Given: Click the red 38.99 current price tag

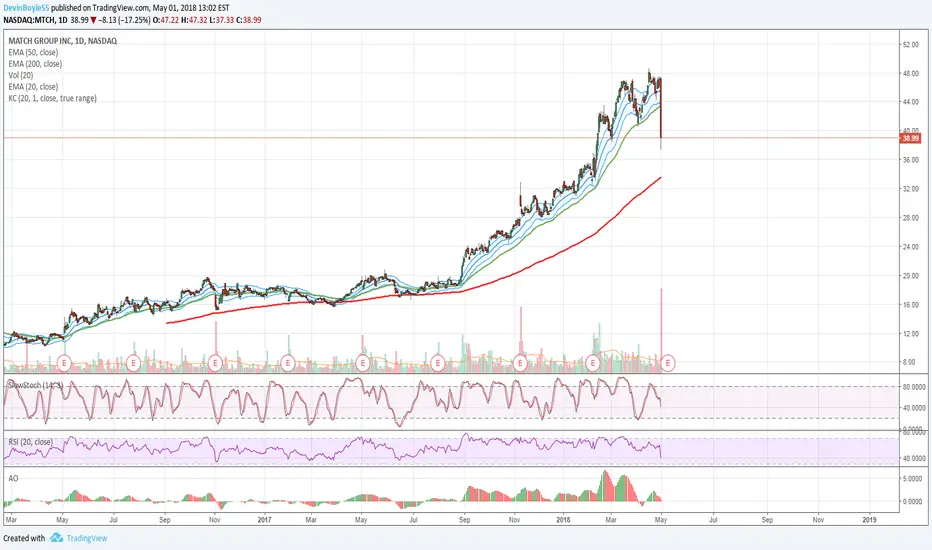Looking at the screenshot, I should pos(911,138).
